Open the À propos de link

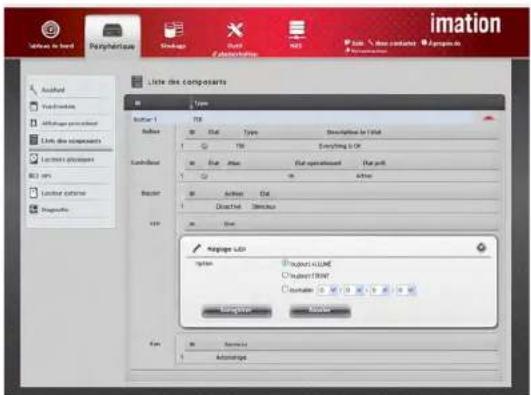pyautogui.click(x=441, y=43)
